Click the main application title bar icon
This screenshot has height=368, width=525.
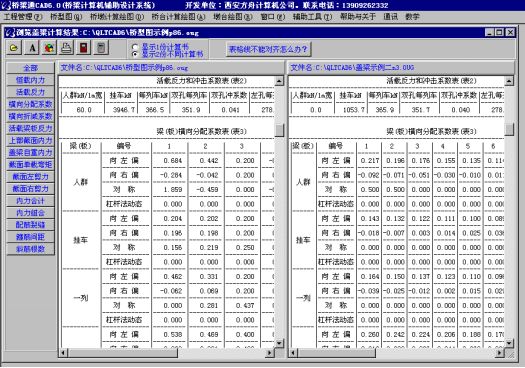coord(5,5)
